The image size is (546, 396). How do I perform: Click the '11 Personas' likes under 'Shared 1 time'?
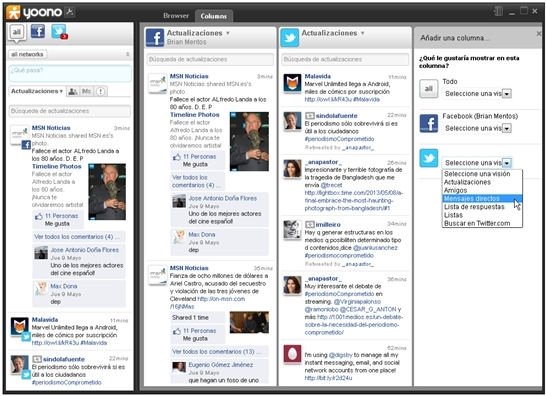[x=200, y=331]
